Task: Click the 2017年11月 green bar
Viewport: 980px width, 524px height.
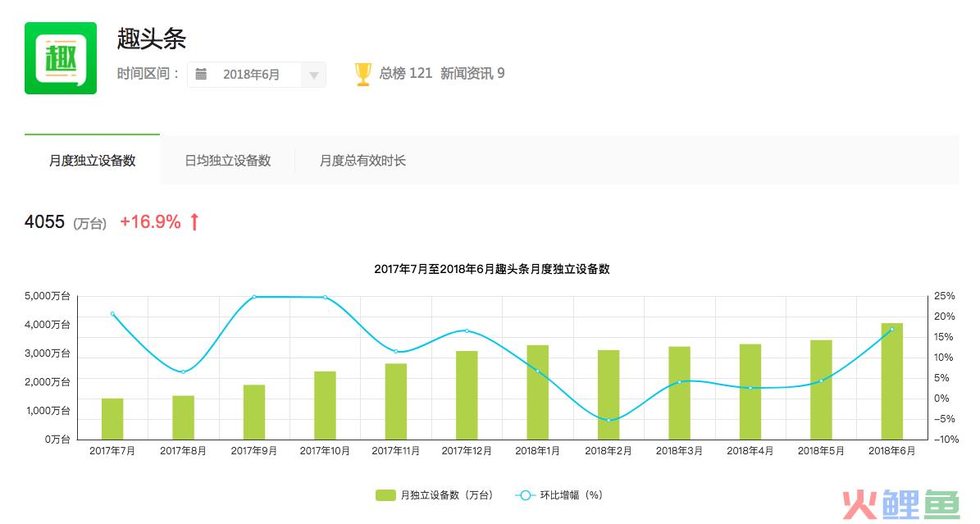Action: click(396, 402)
